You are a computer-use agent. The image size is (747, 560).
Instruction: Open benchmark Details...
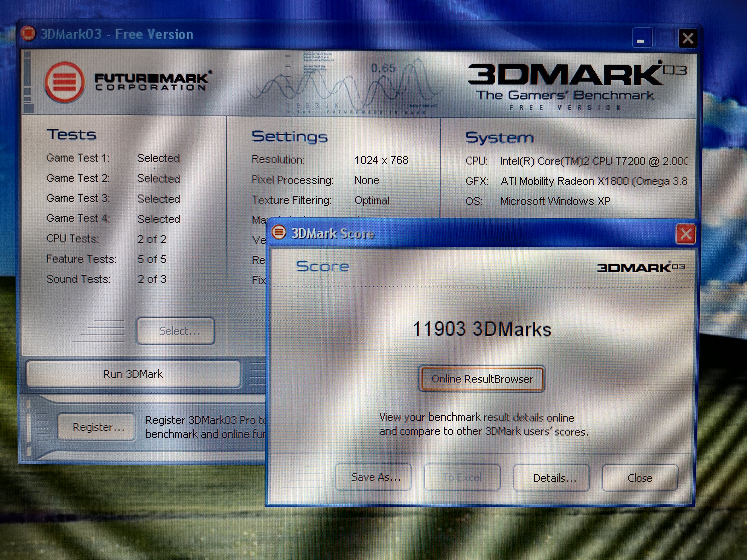coord(551,478)
